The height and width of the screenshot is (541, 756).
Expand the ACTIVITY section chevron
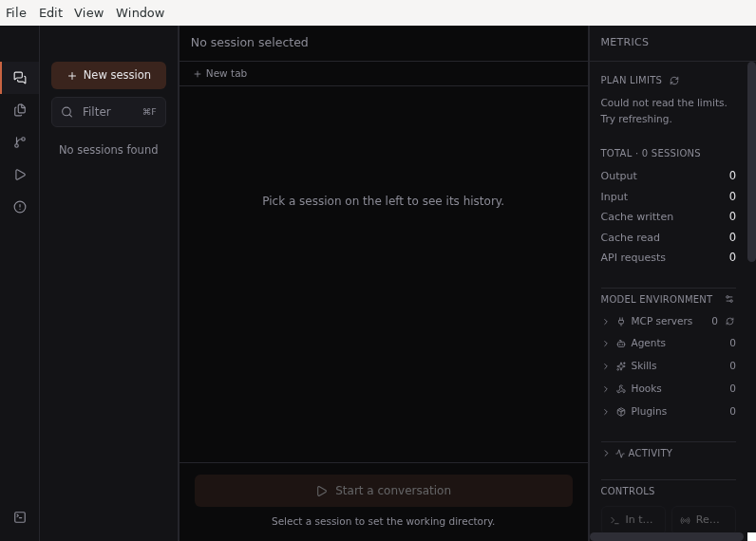click(x=606, y=454)
